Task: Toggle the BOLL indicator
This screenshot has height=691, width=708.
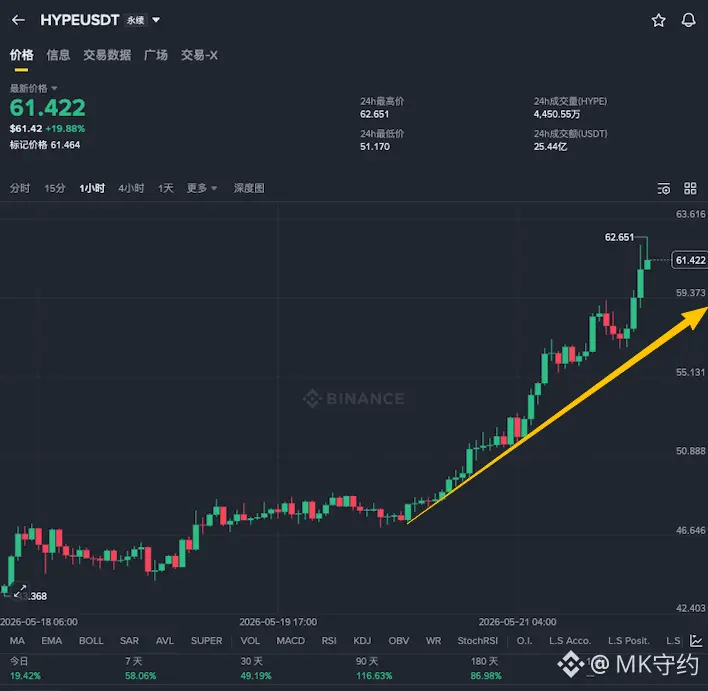Action: pos(91,640)
